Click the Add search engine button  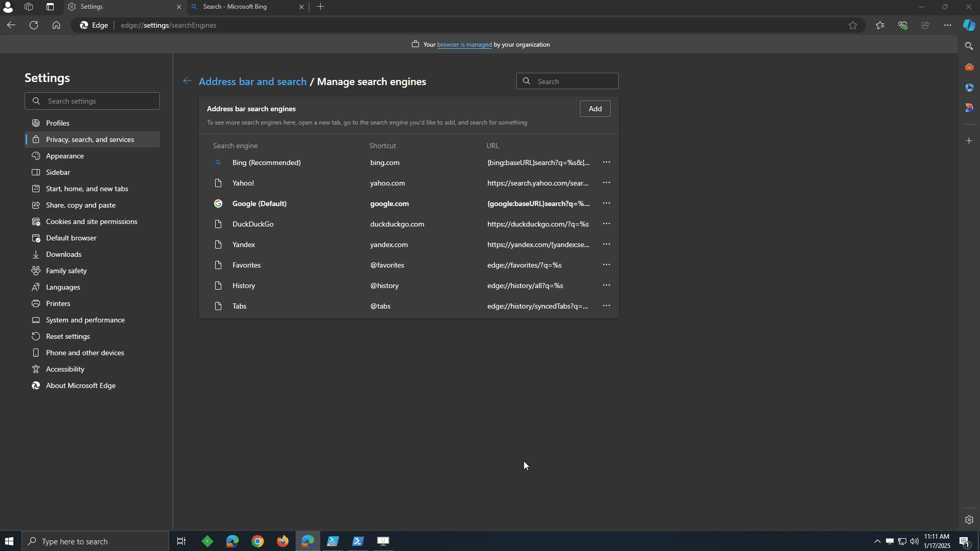click(595, 109)
